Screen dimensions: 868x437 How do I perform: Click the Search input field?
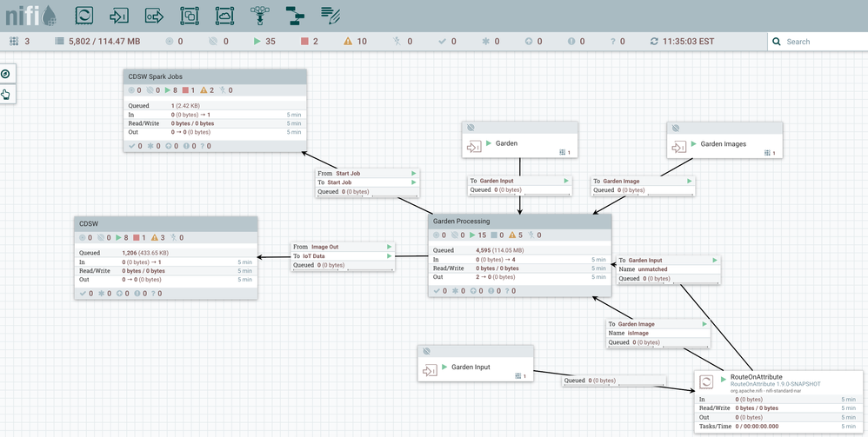823,42
